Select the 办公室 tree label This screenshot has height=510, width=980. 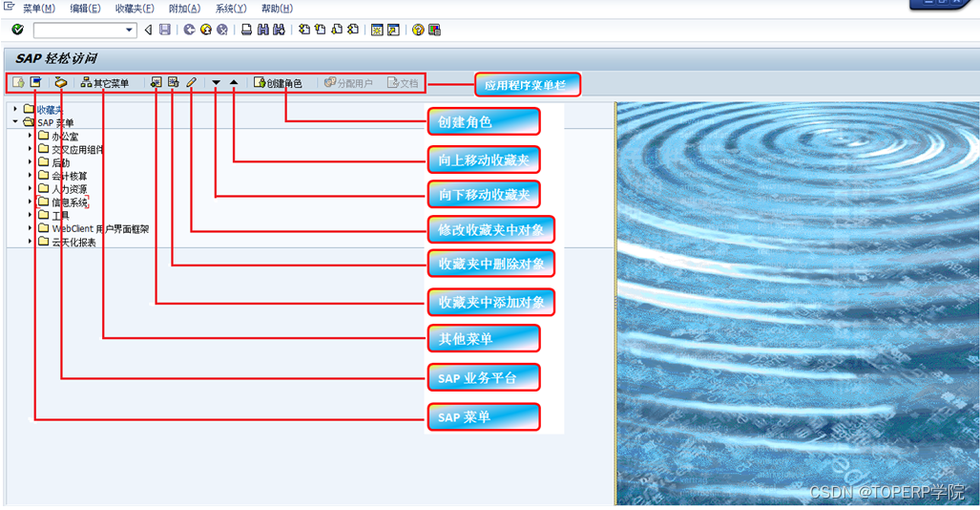click(65, 136)
